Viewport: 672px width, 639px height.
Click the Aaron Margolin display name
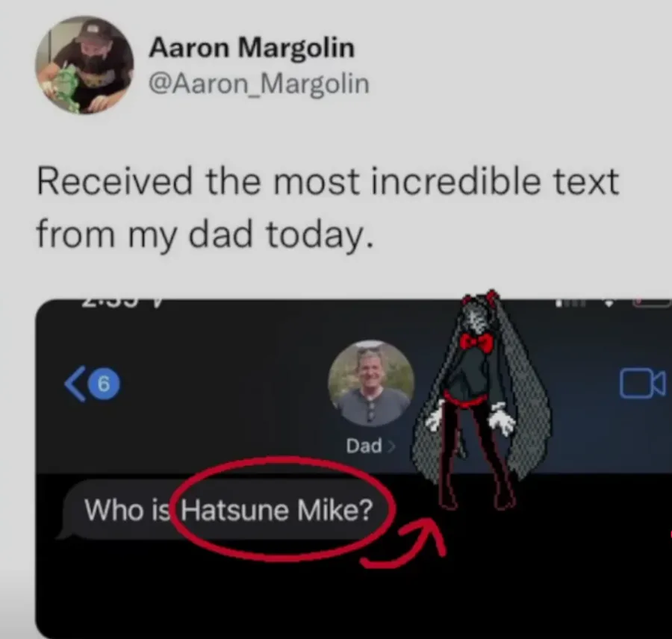(252, 47)
